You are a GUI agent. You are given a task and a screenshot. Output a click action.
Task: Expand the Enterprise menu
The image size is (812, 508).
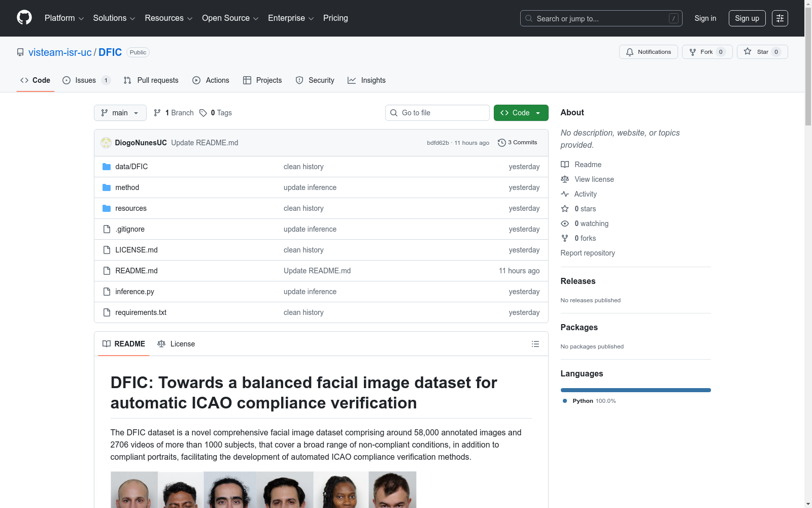[291, 18]
